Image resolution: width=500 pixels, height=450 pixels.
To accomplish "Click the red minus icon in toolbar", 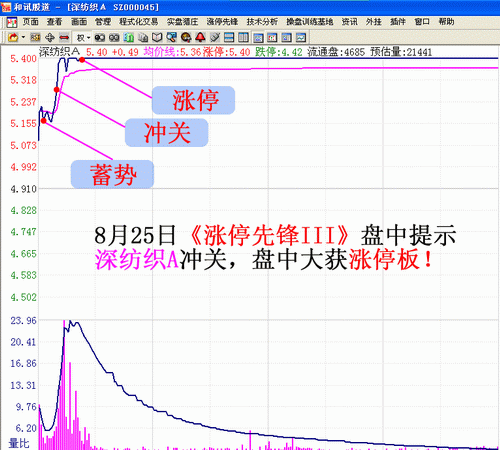I will coord(64,38).
